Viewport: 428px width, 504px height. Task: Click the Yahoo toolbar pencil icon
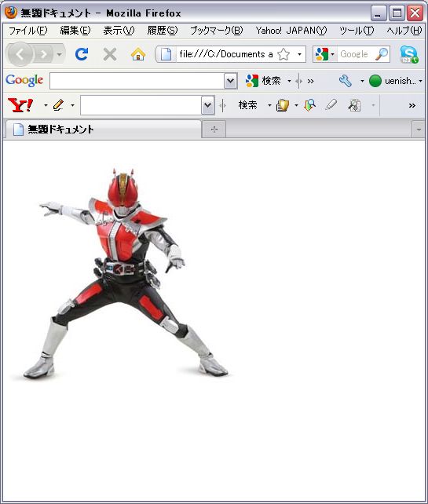pos(59,104)
